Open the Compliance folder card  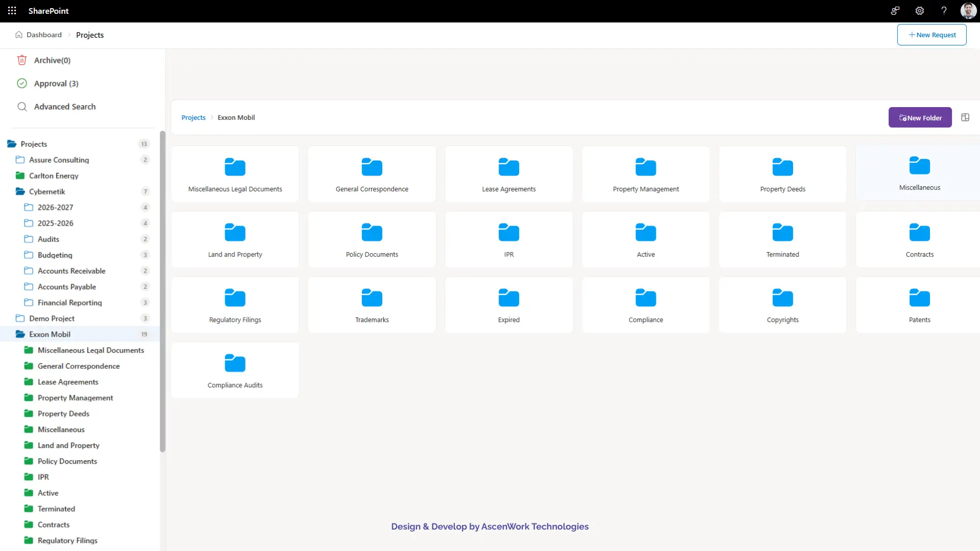(646, 305)
